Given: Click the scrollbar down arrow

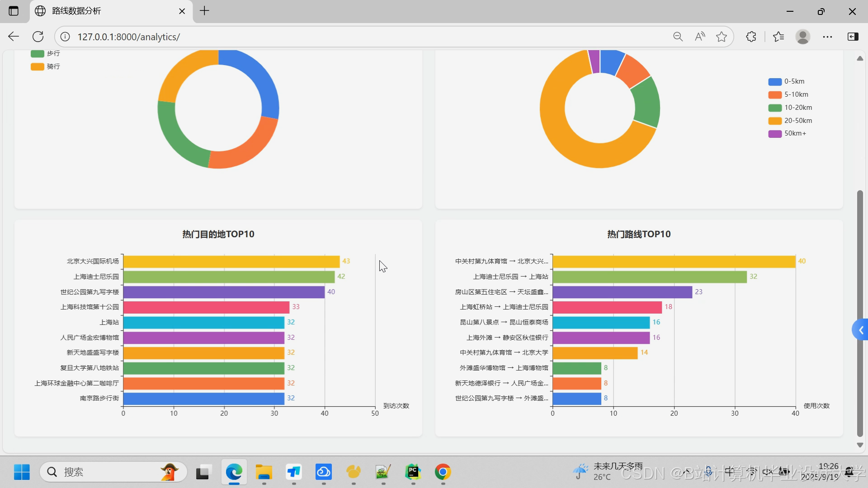Looking at the screenshot, I should click(860, 445).
